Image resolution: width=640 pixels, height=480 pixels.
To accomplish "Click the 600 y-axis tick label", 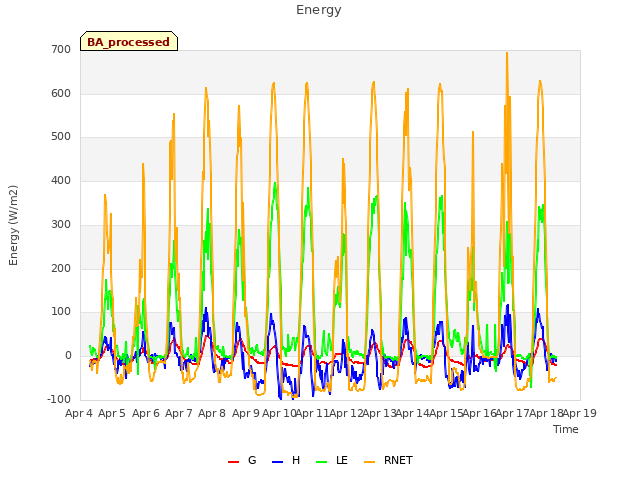I will click(61, 93).
